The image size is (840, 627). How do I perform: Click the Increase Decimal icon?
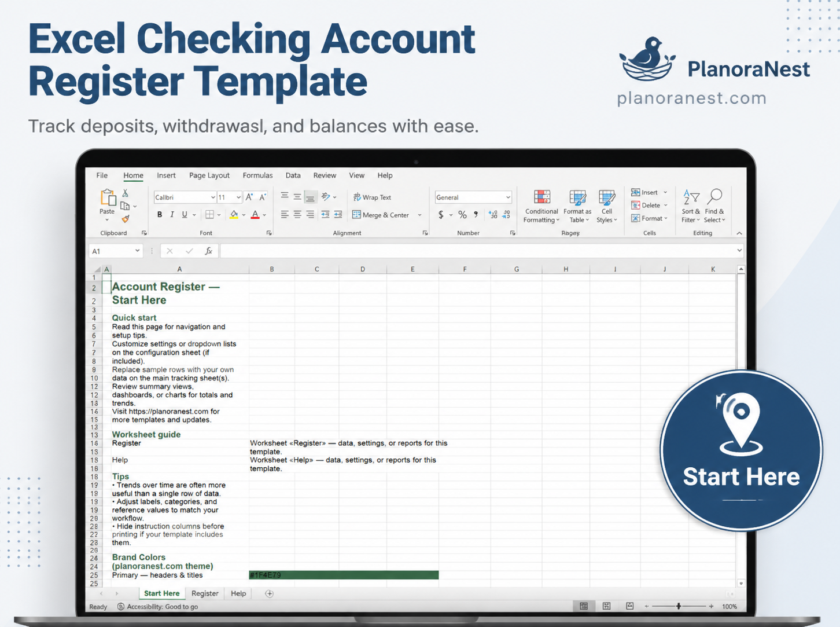(x=493, y=215)
